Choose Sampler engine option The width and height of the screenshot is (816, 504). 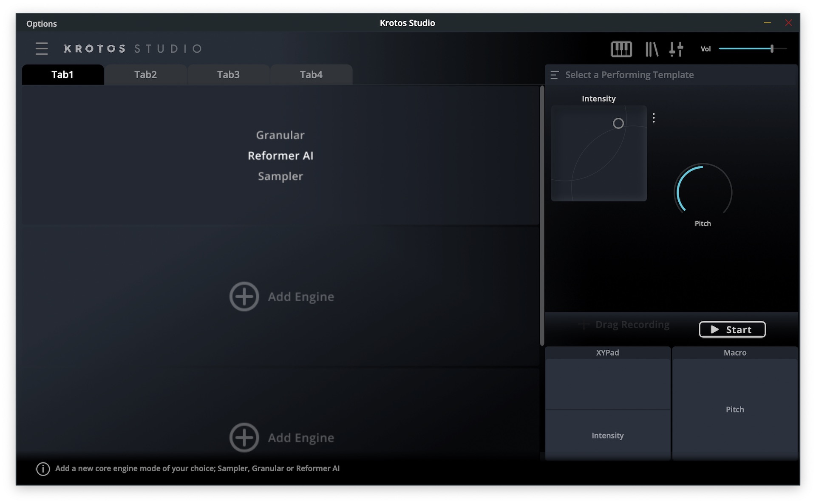coord(280,176)
